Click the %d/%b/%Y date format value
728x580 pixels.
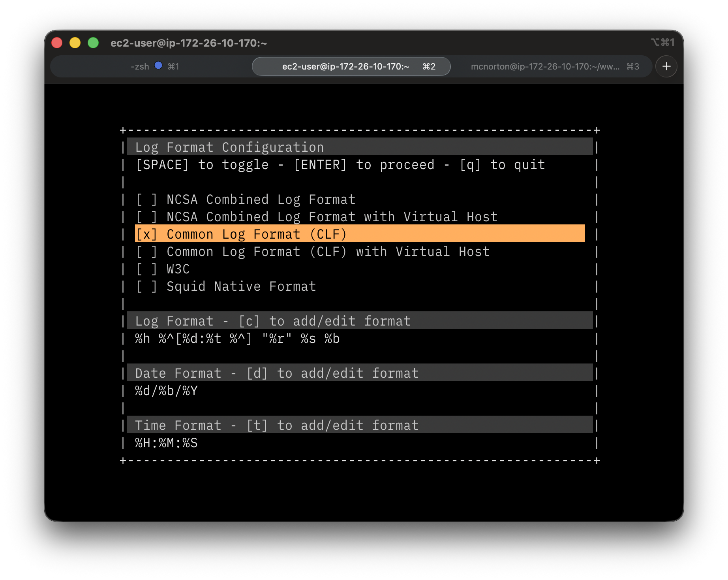click(166, 391)
